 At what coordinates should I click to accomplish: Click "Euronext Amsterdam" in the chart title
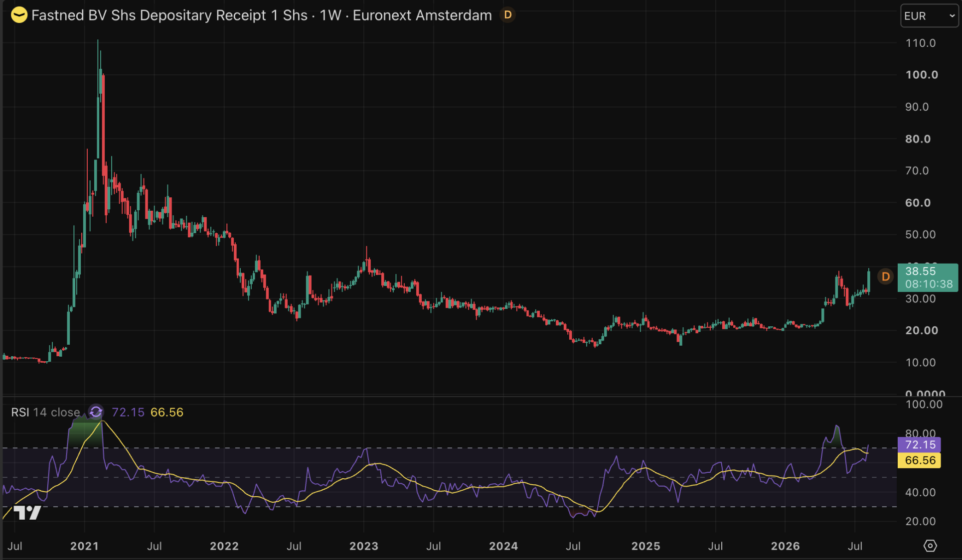coord(422,15)
